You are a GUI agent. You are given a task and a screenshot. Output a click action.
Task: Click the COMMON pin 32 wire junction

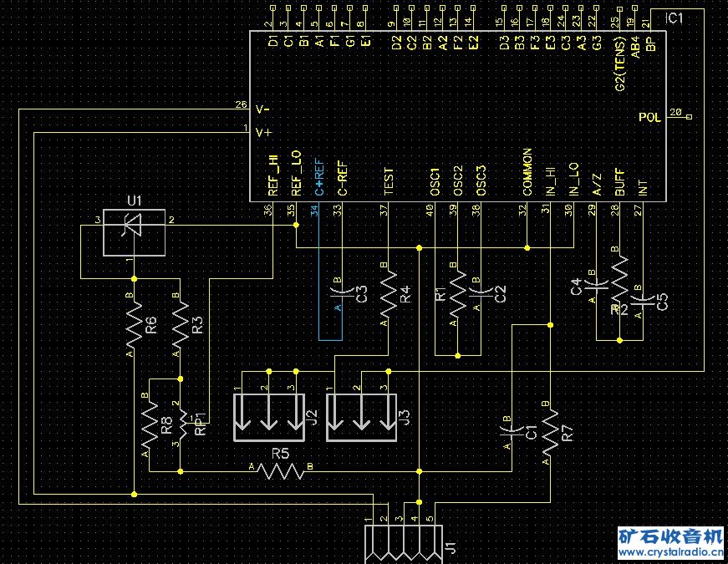click(x=527, y=248)
